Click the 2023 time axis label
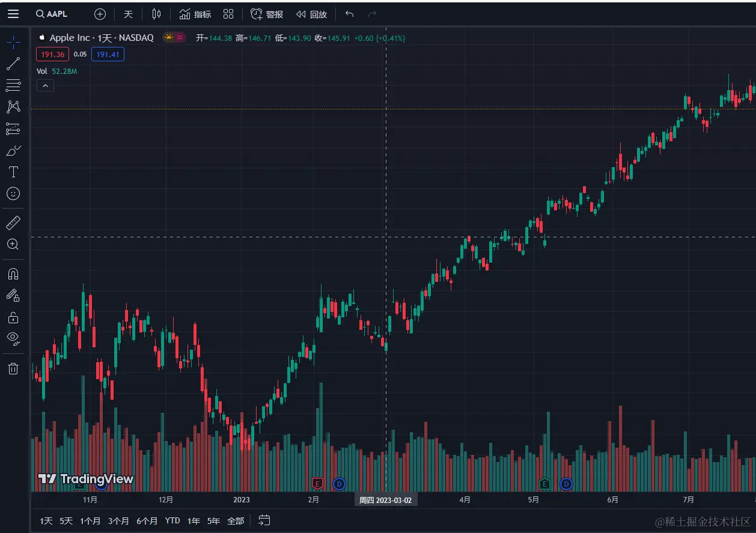This screenshot has height=533, width=756. tap(242, 500)
